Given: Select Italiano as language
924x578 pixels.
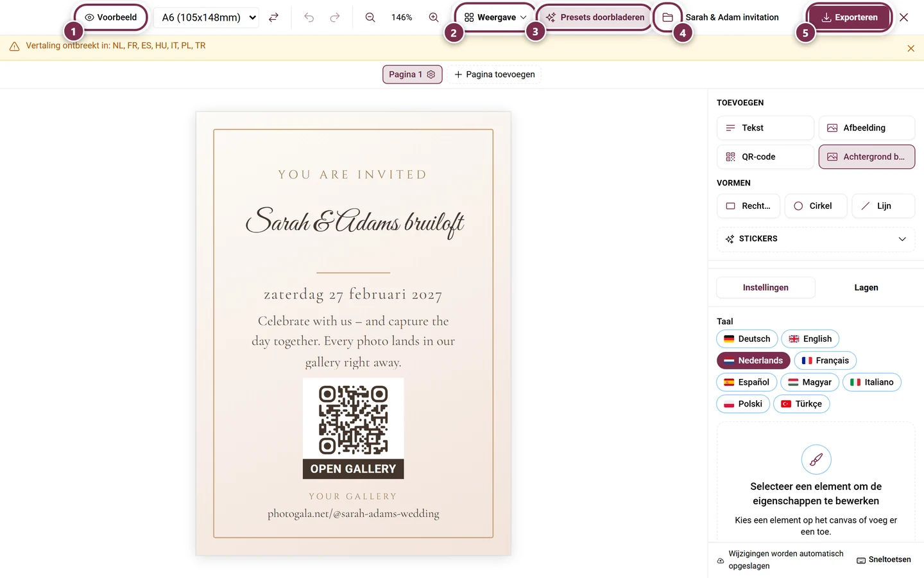Looking at the screenshot, I should (x=872, y=382).
